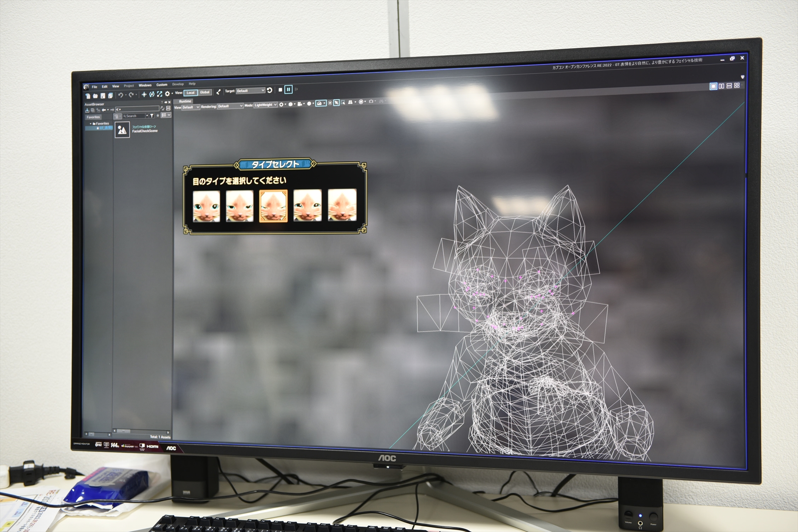Viewport: 798px width, 532px height.
Task: Click the selection arrow cursor tool
Action: pyautogui.click(x=336, y=102)
